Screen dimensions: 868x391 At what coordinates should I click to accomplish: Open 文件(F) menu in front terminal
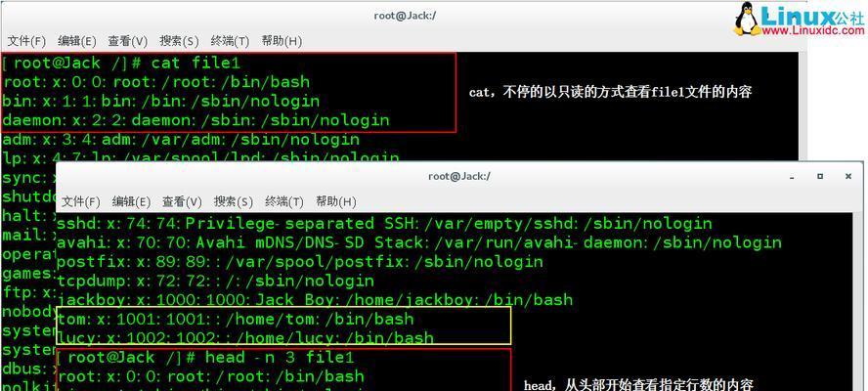(x=81, y=201)
